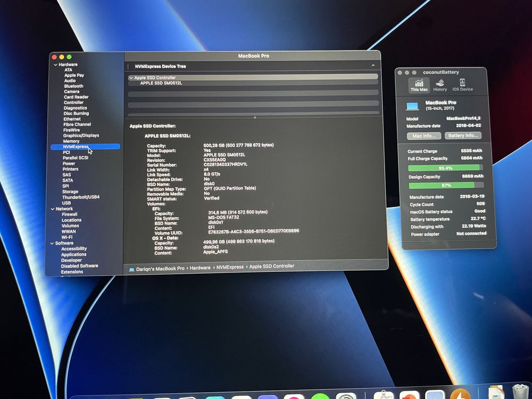Select Printers in the sidebar
This screenshot has height=399, width=532.
pos(70,169)
